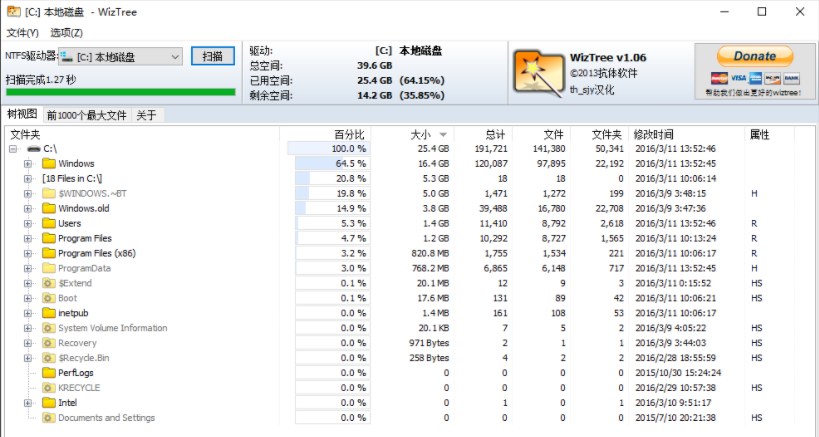Screen dimensions: 819x437
Task: Collapse the C:\ root node
Action: coord(13,149)
